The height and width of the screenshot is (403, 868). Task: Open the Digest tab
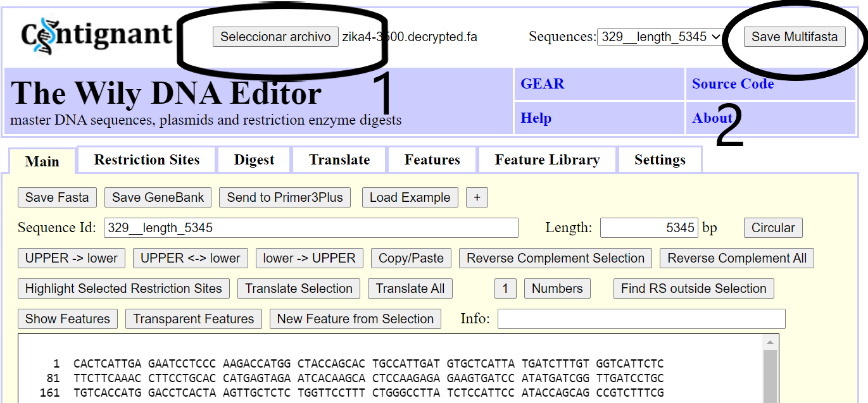pyautogui.click(x=254, y=160)
